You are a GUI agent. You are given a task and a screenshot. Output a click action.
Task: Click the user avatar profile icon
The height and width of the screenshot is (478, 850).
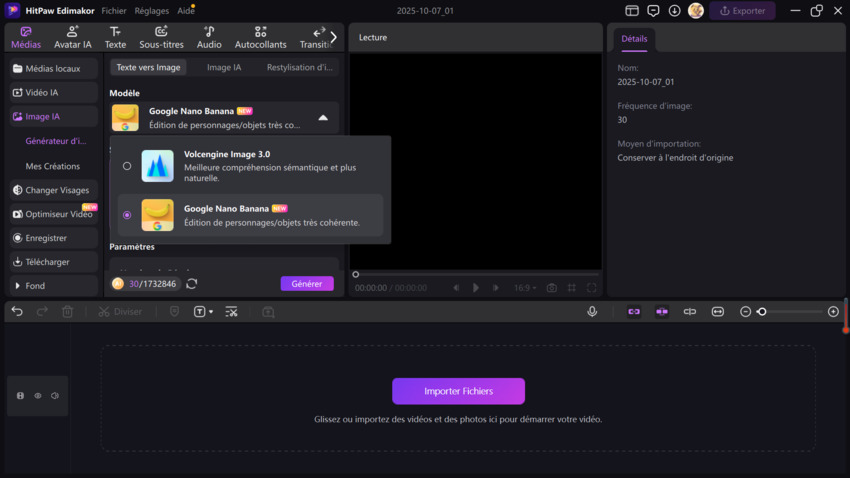(x=695, y=11)
